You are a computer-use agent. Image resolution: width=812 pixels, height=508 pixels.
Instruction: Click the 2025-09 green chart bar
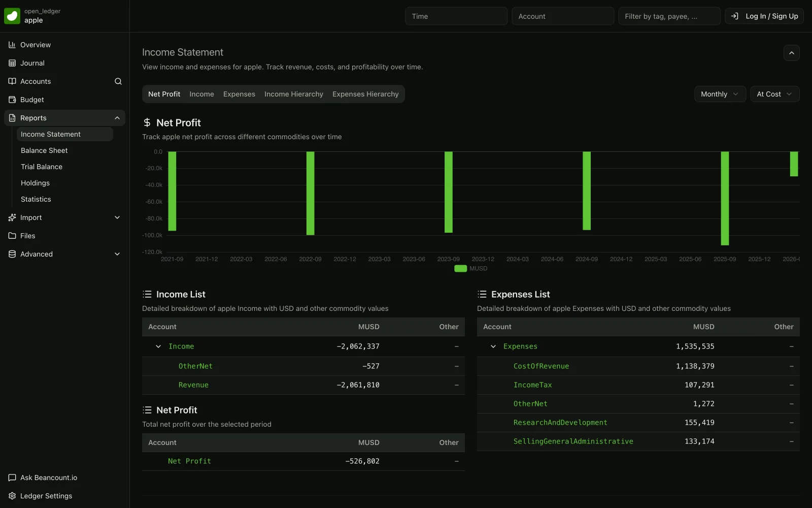725,198
